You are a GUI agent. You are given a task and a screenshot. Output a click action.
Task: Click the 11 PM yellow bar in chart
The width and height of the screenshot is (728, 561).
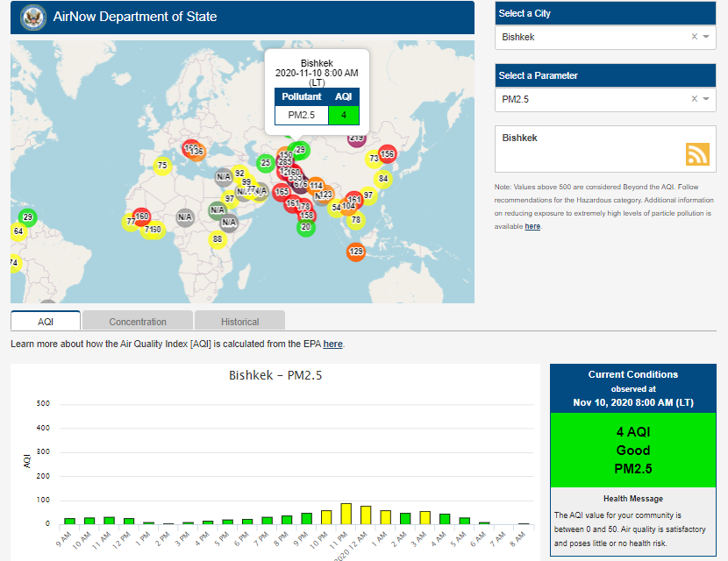[x=346, y=514]
